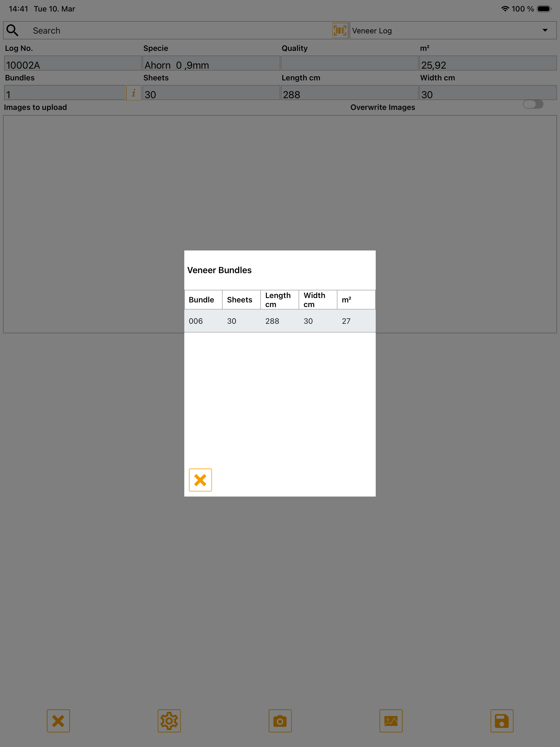
Task: Tap the Specie field Ahorn 0,9mm
Action: 211,63
